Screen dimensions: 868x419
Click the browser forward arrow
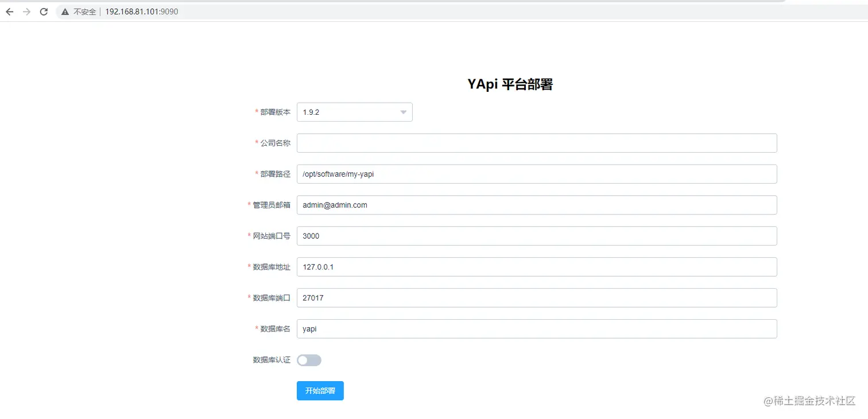click(x=26, y=11)
